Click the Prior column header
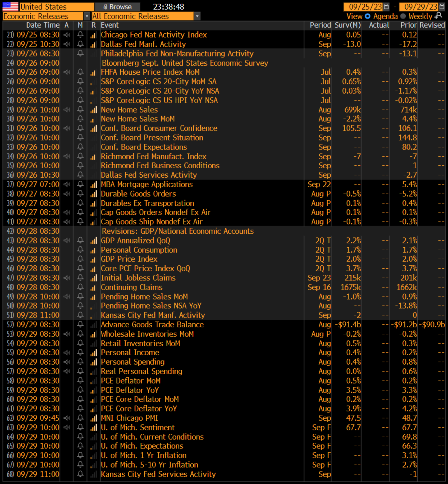This screenshot has width=448, height=484. 409,25
